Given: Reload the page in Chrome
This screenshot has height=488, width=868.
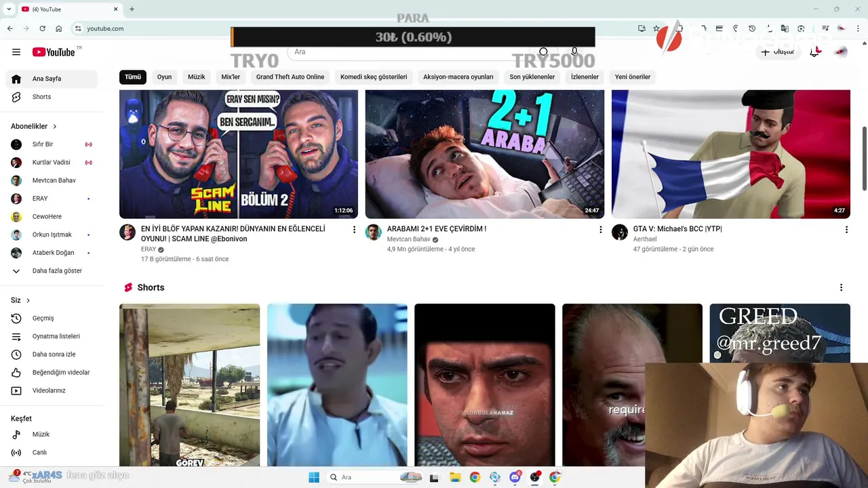Looking at the screenshot, I should click(42, 28).
